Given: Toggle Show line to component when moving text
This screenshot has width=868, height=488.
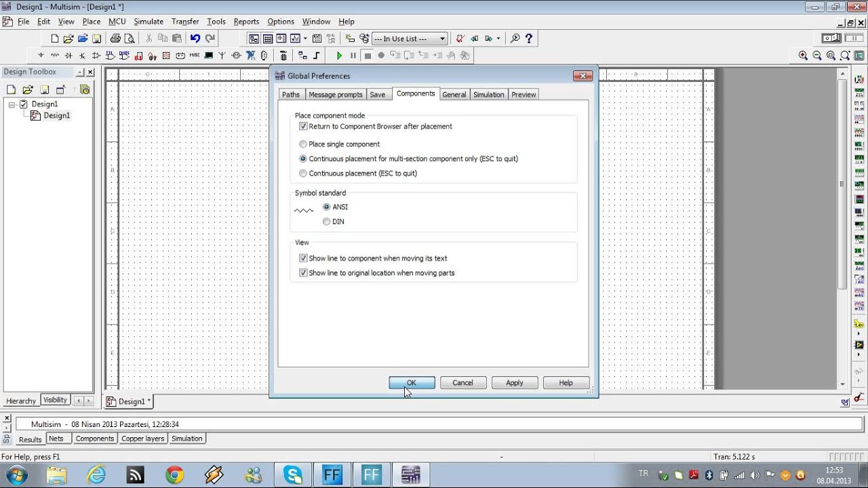Looking at the screenshot, I should coord(303,258).
